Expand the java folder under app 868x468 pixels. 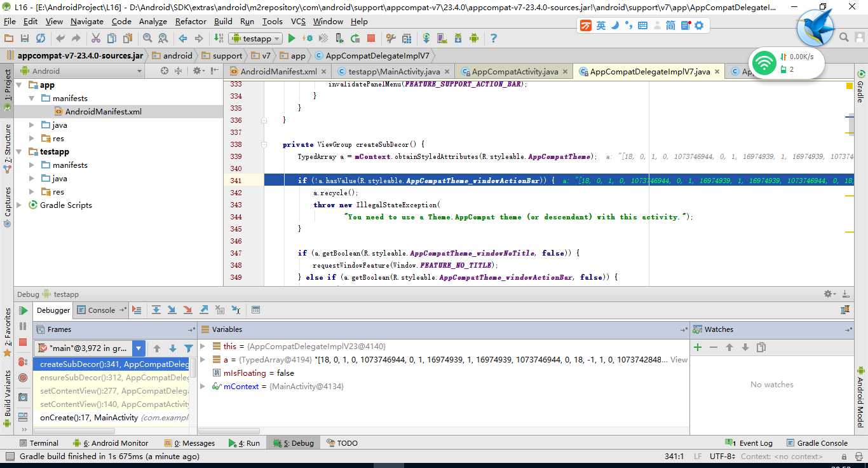click(x=32, y=125)
